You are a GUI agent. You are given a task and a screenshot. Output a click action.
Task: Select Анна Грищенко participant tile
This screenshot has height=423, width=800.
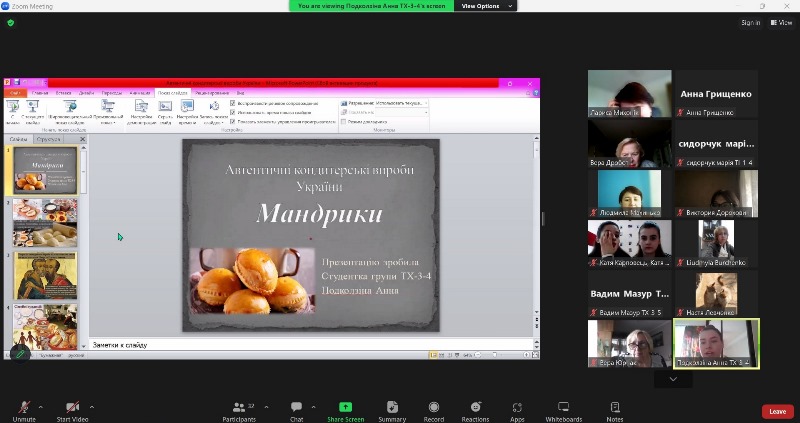(716, 94)
